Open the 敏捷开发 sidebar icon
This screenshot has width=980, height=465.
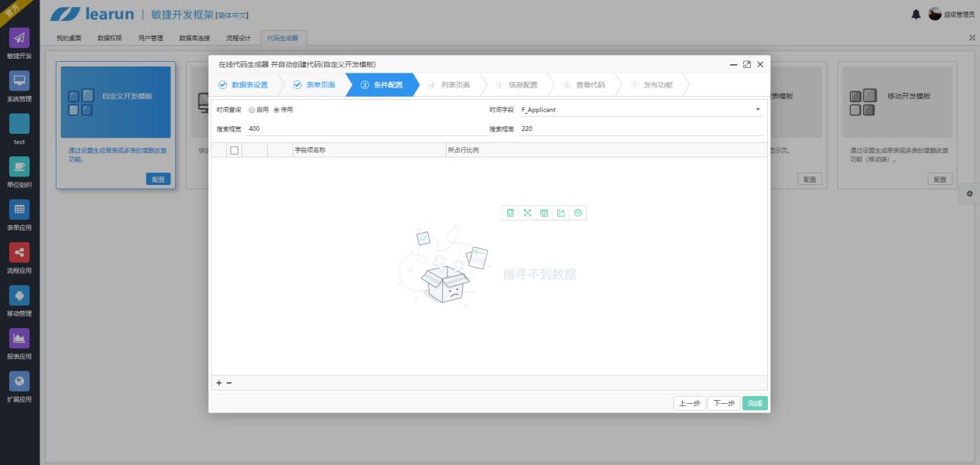point(19,38)
